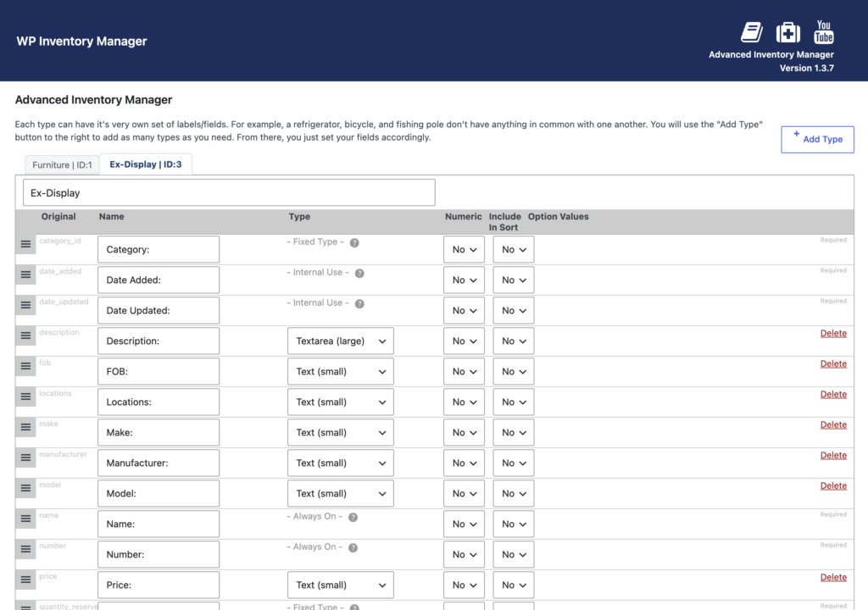
Task: Grab the drag handle for Number row
Action: click(x=25, y=549)
